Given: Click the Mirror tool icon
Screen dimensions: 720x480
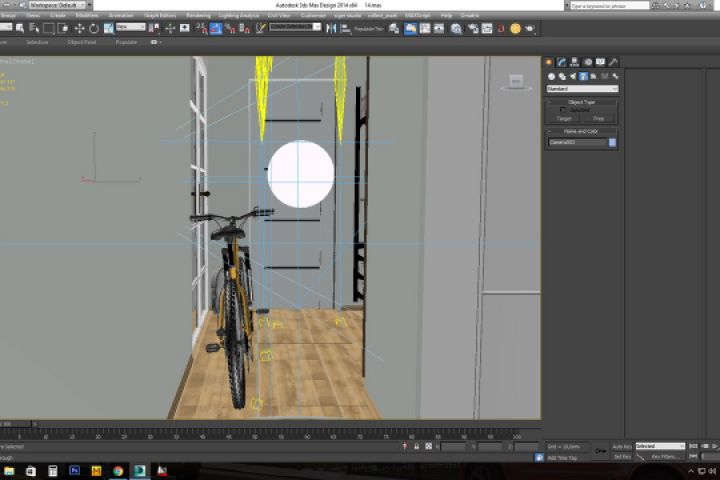Looking at the screenshot, I should tap(331, 28).
